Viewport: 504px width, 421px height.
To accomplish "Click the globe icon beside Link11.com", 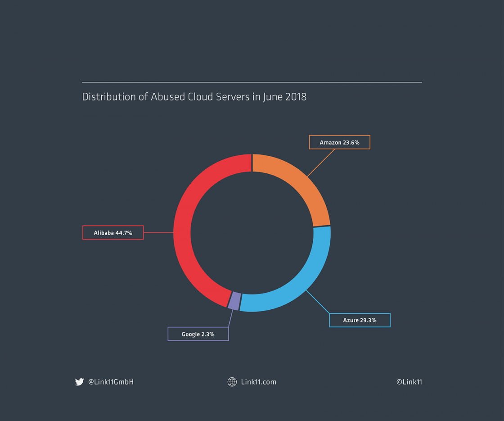I will tap(232, 382).
